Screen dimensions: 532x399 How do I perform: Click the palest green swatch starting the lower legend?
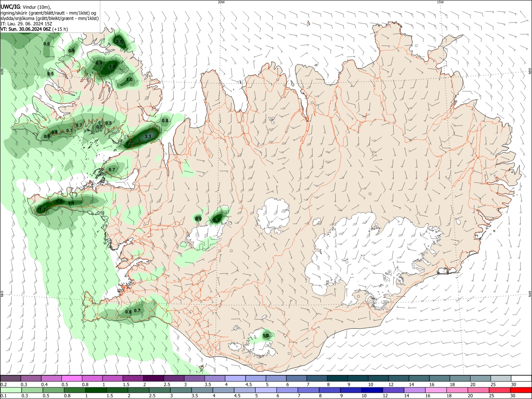(x=10, y=390)
